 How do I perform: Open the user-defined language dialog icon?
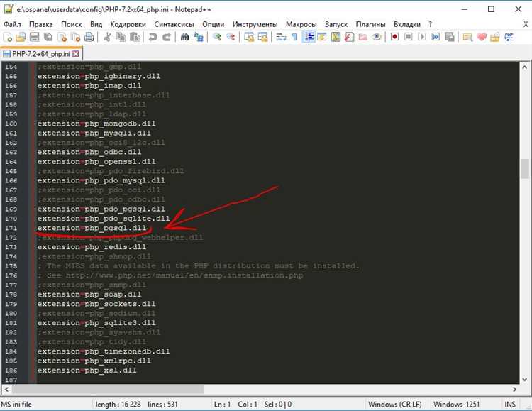coord(321,37)
